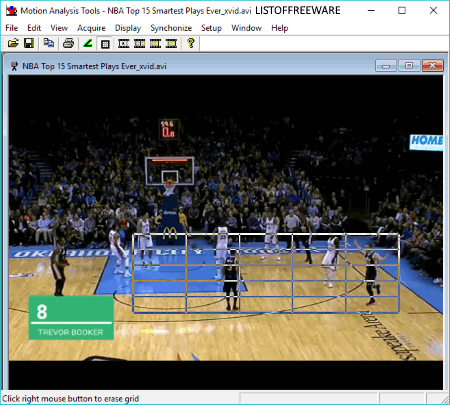Click the 'NBA Top 15 Smartest Plays Ever_xvid.avi' child window title
The height and width of the screenshot is (405, 450).
pos(94,66)
